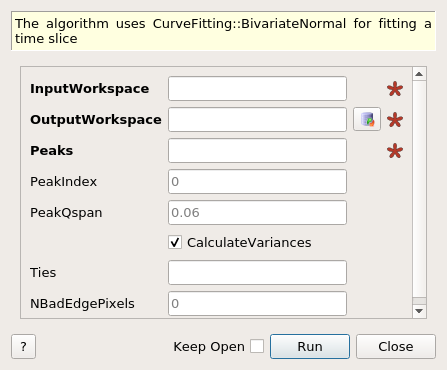The image size is (447, 370).
Task: Close the algorithm dialog
Action: coord(396,347)
